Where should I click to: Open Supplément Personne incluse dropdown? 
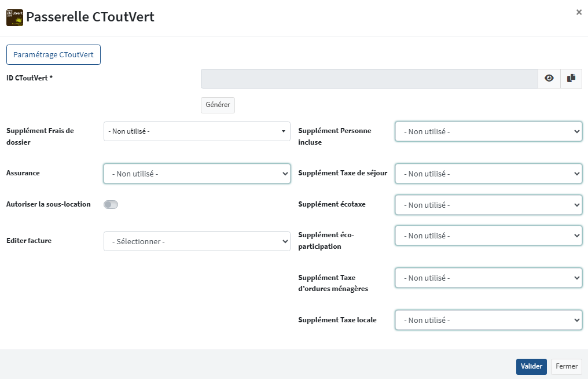pos(488,131)
